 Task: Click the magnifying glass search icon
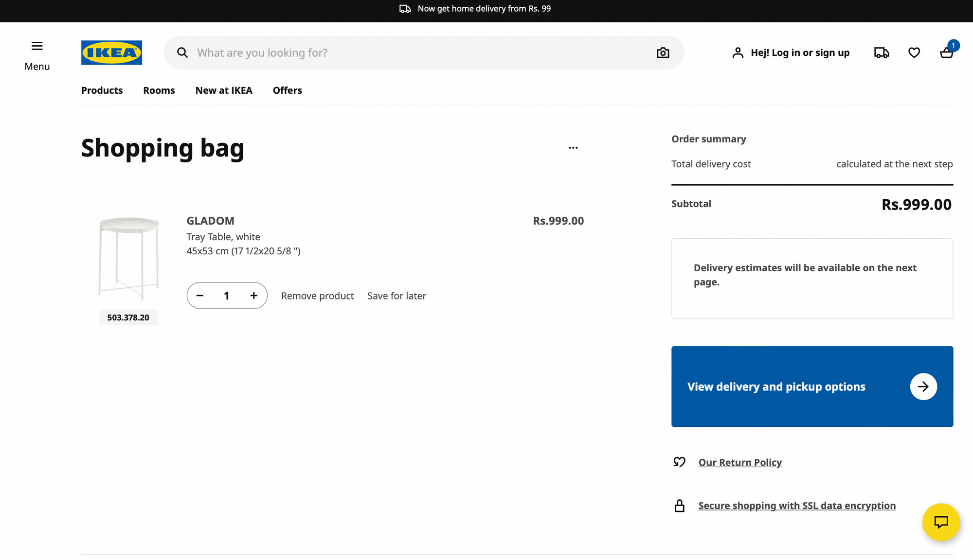[182, 52]
